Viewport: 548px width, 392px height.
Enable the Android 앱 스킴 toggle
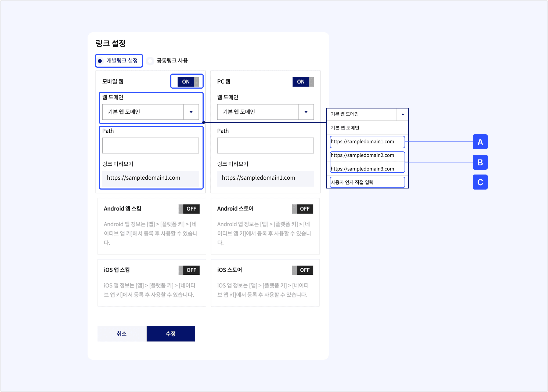(189, 209)
